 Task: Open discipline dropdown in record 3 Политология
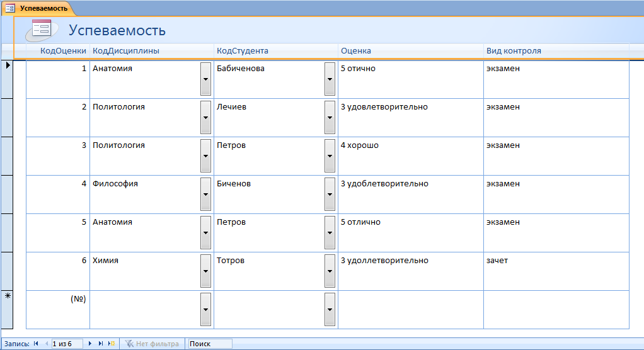(206, 156)
